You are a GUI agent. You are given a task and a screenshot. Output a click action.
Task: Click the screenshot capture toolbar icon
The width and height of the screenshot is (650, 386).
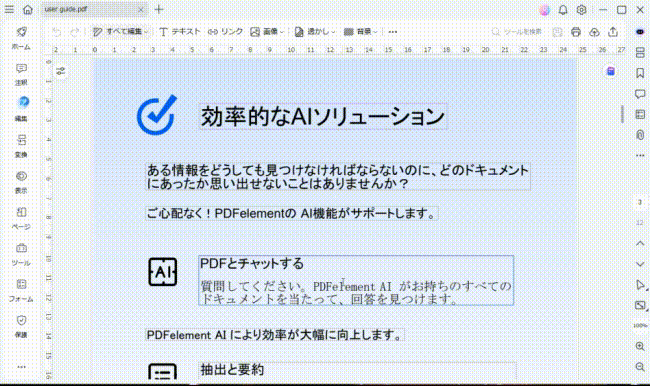(557, 32)
